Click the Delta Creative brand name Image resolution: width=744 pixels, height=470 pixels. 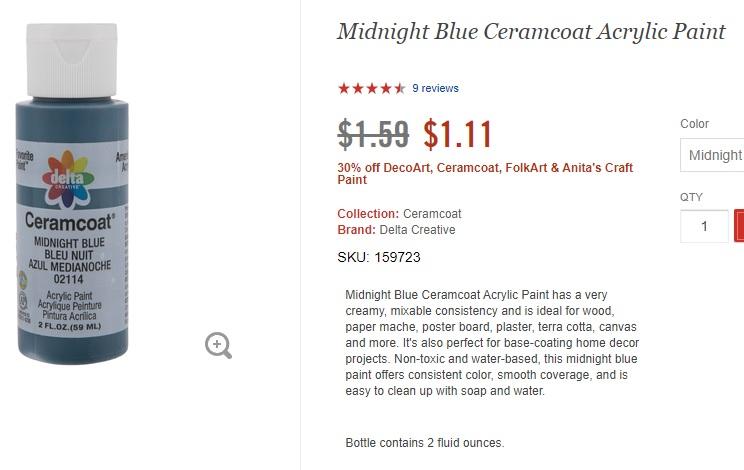pyautogui.click(x=417, y=230)
